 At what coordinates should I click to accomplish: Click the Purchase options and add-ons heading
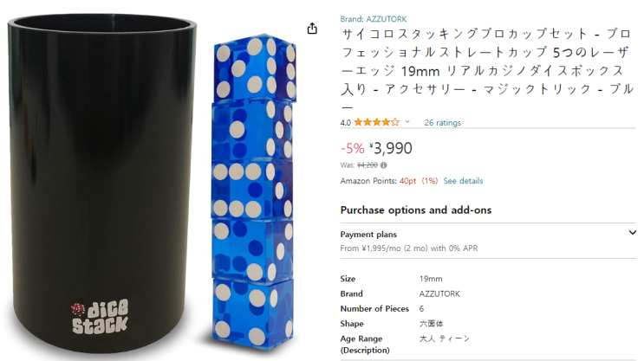click(x=416, y=210)
